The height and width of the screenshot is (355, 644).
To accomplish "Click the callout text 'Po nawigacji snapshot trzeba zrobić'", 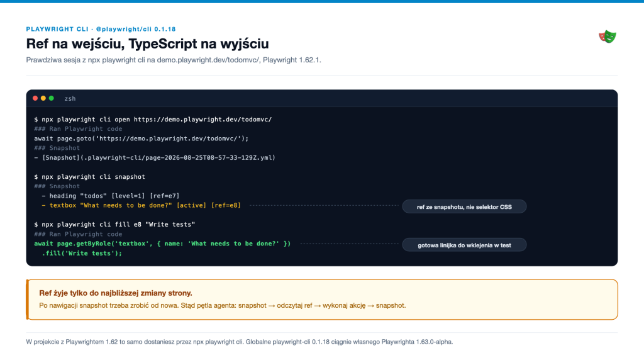I will coord(222,306).
